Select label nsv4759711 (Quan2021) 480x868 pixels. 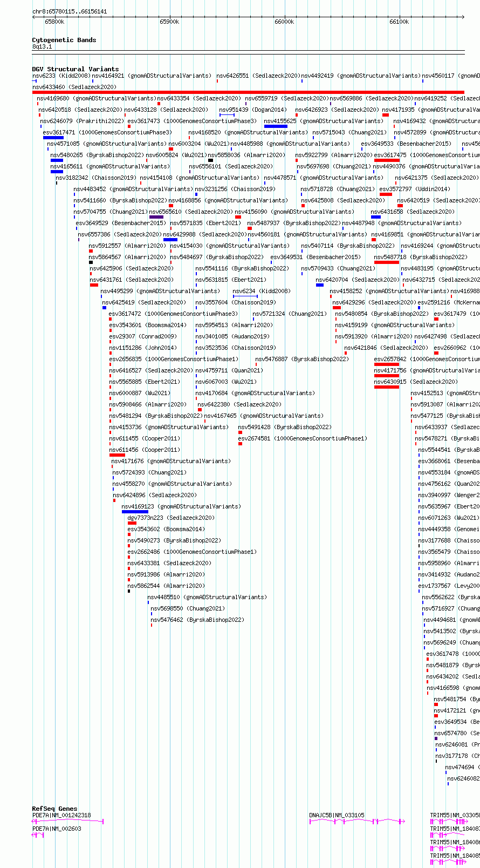(229, 370)
